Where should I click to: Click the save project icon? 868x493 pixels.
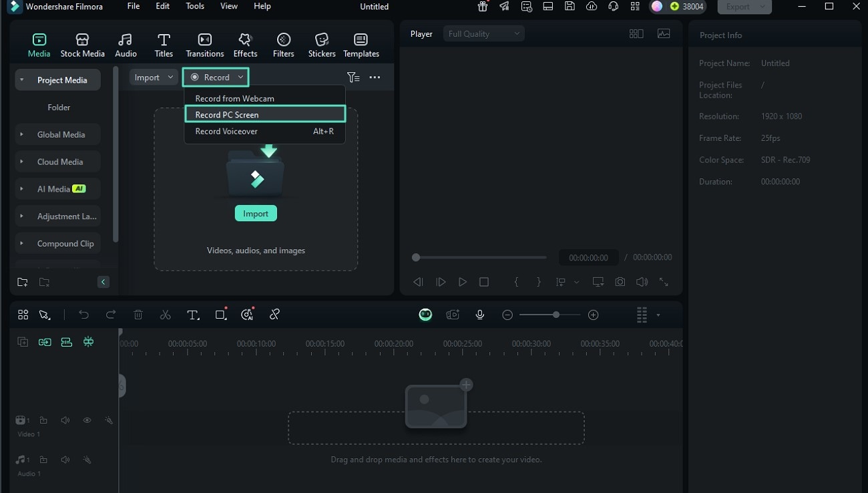pos(570,7)
